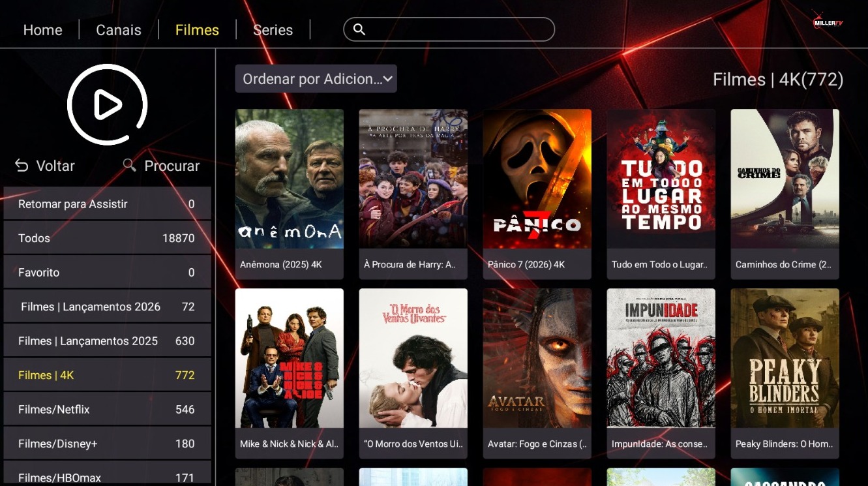
Task: Click the large circular play icon
Action: [x=107, y=104]
